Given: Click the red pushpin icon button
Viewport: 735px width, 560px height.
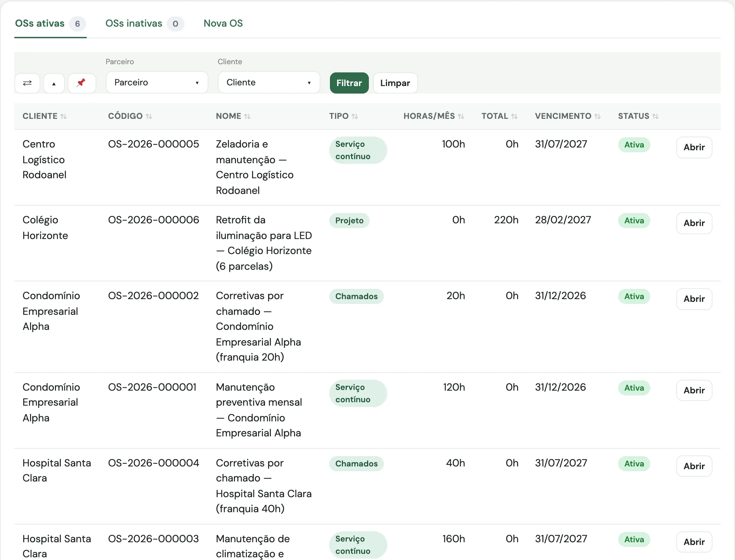Looking at the screenshot, I should pos(82,83).
